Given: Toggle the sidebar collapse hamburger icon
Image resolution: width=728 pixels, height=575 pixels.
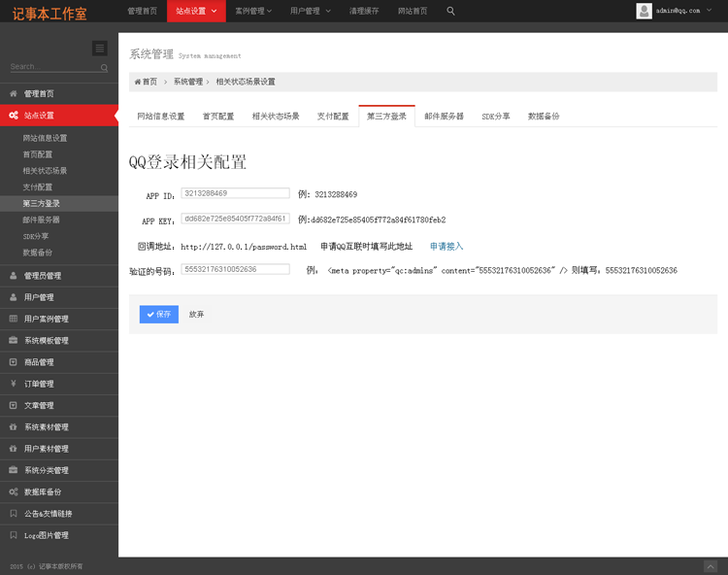Looking at the screenshot, I should coord(100,49).
